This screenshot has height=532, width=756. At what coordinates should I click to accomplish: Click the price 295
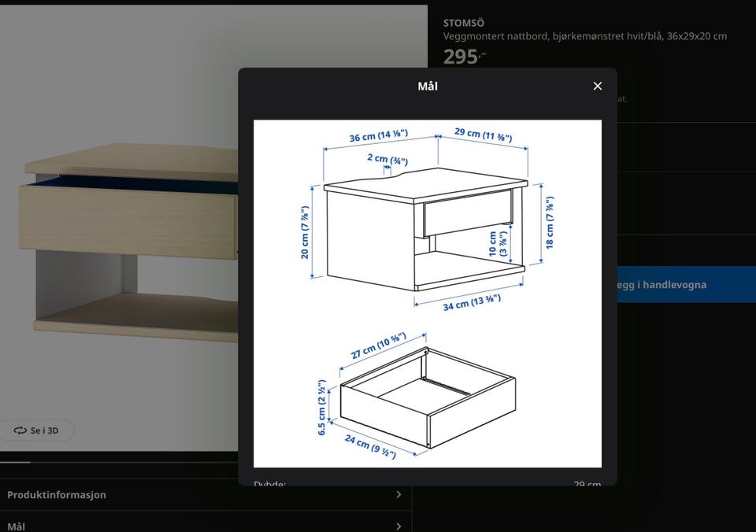[x=464, y=57]
